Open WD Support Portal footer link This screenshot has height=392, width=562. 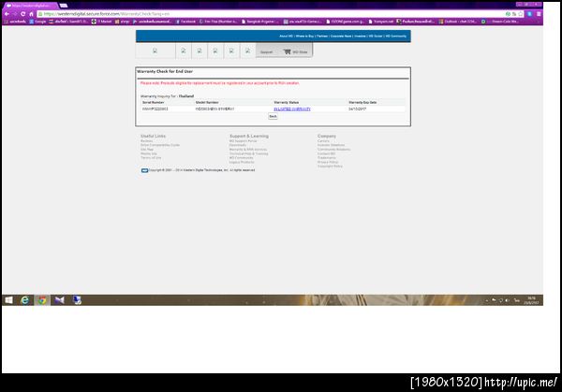pos(243,141)
